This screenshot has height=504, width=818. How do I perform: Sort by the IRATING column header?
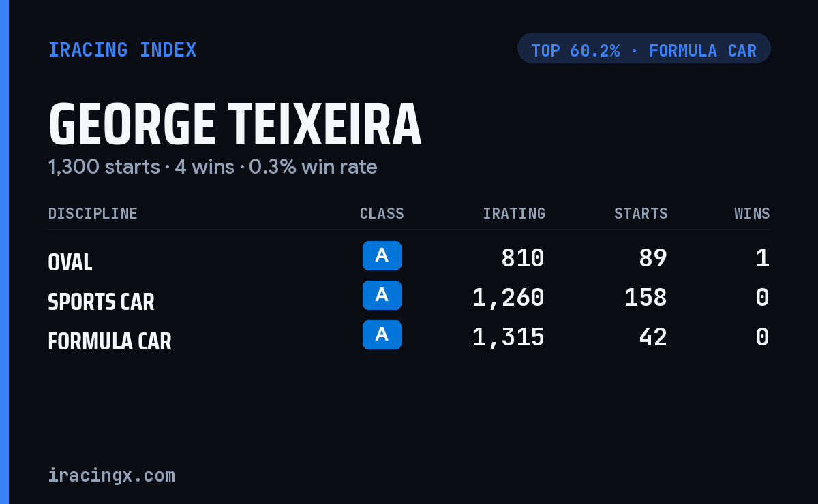click(x=514, y=213)
